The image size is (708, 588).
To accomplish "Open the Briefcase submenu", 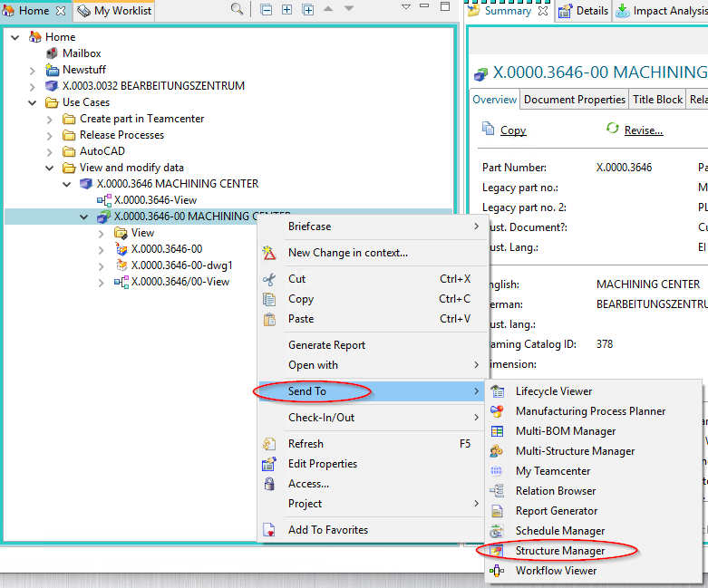I will click(x=309, y=227).
